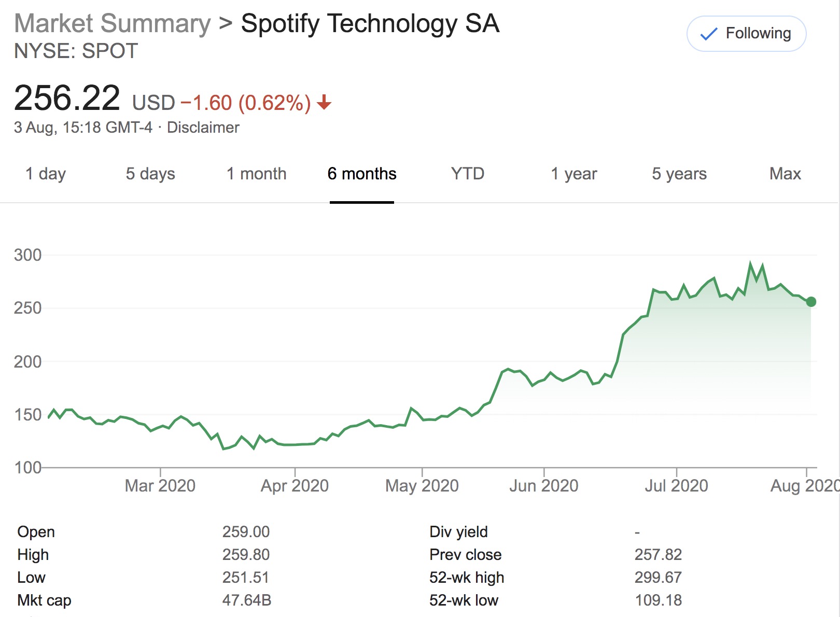Click the Spotify Technology SA title
This screenshot has height=617, width=840.
click(370, 24)
